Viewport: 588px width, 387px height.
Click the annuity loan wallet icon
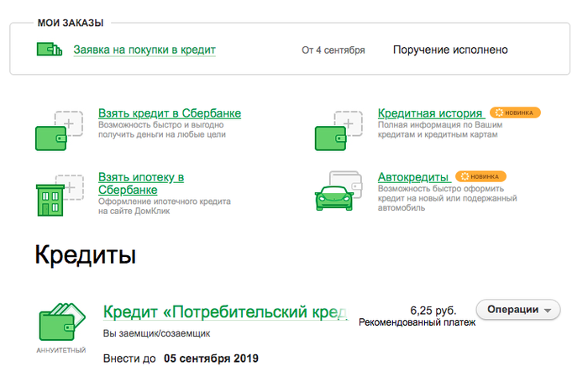[x=62, y=322]
